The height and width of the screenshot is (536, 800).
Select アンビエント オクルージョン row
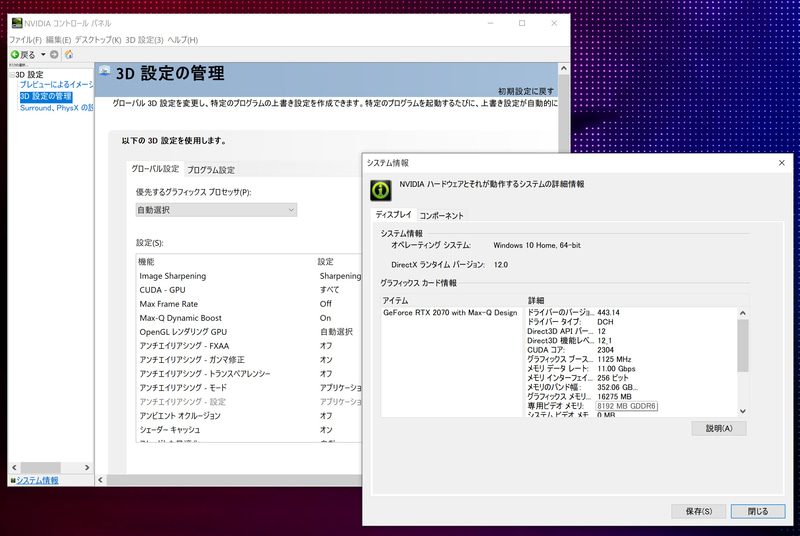(x=249, y=416)
